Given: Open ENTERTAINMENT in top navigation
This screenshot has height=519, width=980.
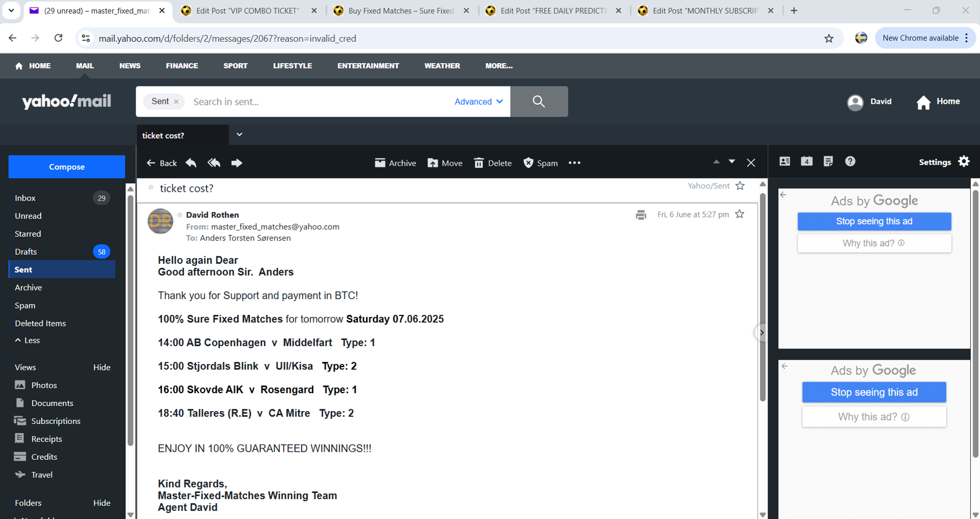Looking at the screenshot, I should [x=368, y=66].
